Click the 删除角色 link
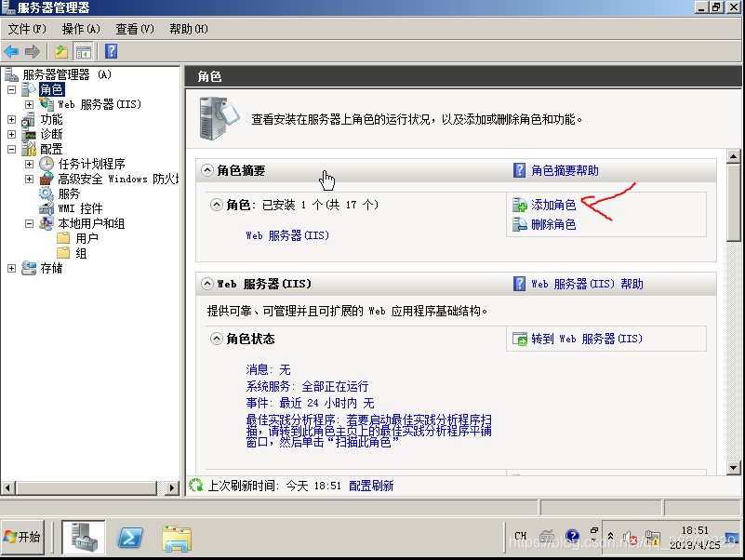This screenshot has width=745, height=560. [x=553, y=224]
